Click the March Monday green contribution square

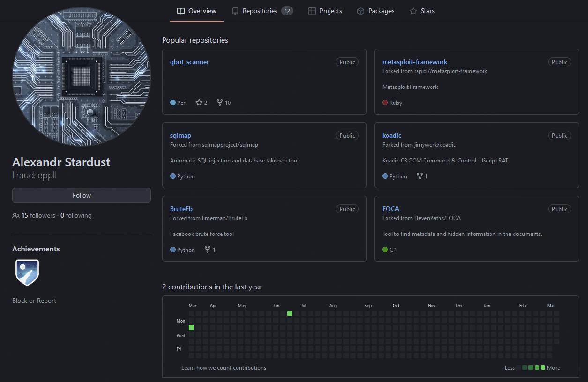[191, 327]
